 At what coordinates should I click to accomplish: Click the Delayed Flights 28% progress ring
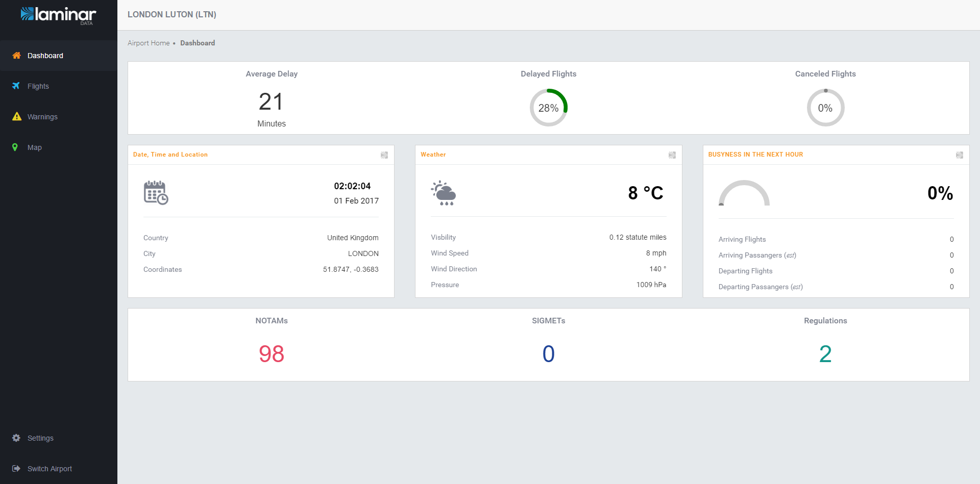click(x=548, y=108)
